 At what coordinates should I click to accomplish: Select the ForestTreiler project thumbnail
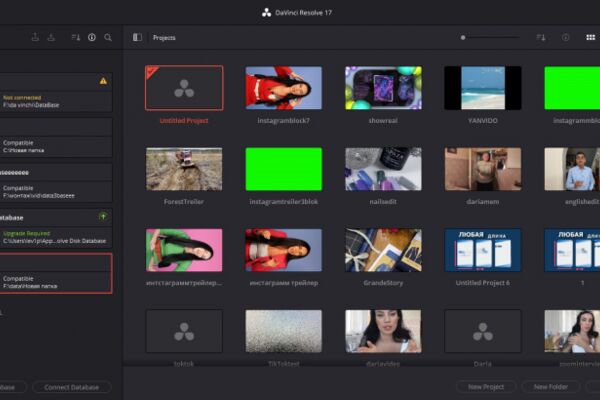point(184,169)
